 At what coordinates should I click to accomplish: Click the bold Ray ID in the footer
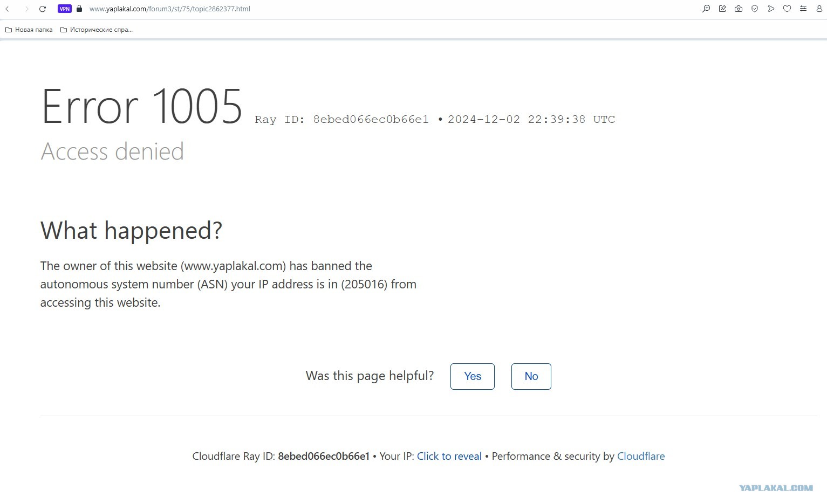click(x=324, y=456)
